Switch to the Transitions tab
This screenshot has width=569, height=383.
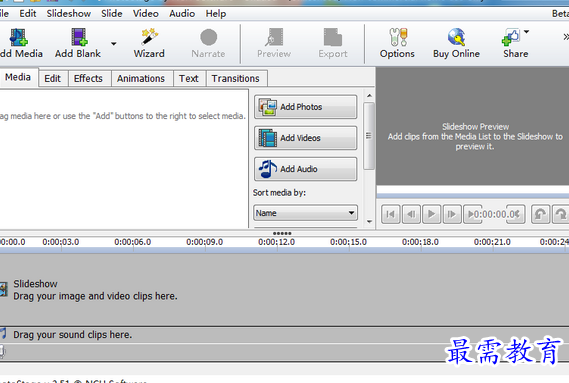coord(236,78)
